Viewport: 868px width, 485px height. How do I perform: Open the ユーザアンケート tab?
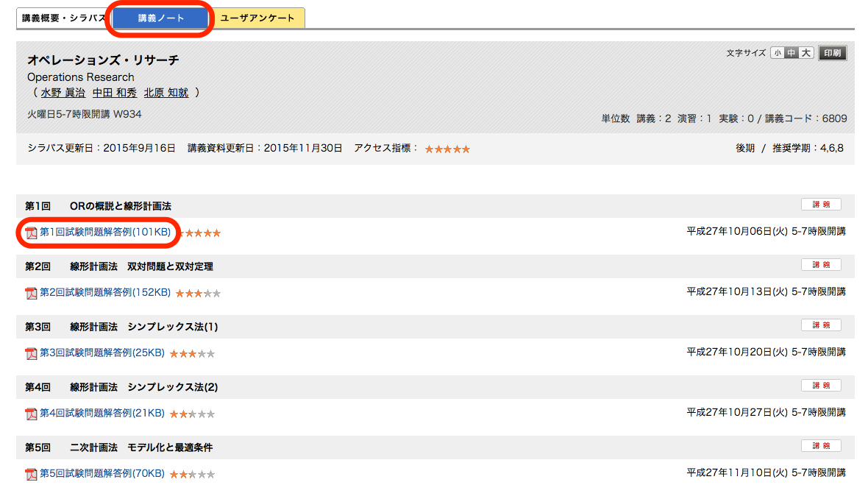click(x=257, y=18)
